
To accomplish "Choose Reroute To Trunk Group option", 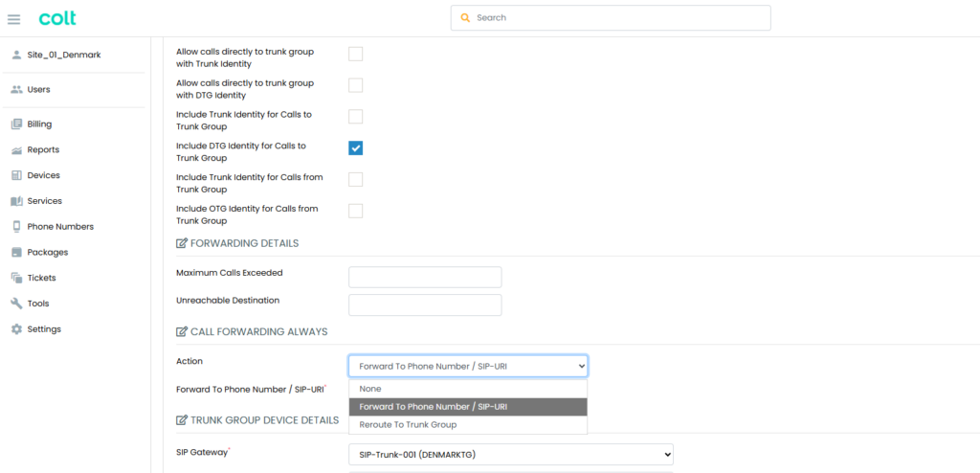I will tap(468, 425).
